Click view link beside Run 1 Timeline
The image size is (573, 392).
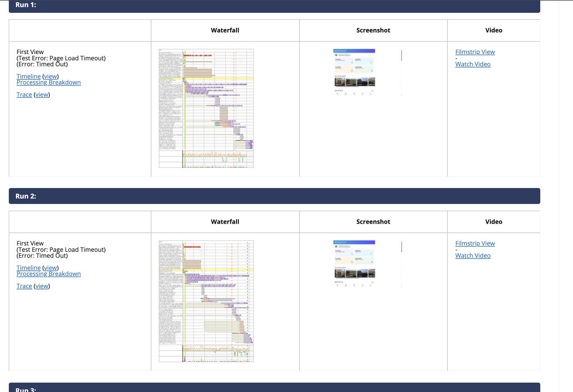50,77
